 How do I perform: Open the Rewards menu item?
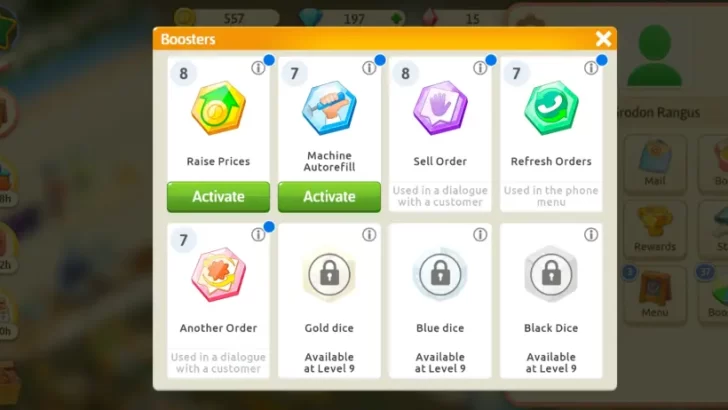(655, 229)
